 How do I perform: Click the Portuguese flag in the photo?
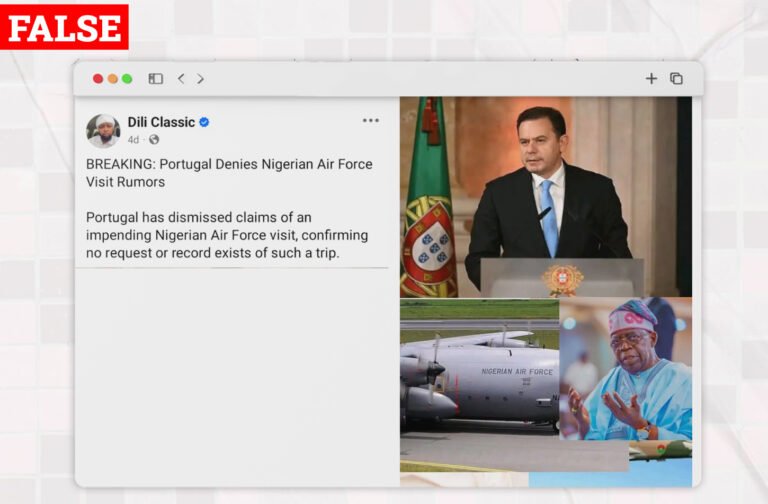coord(428,198)
